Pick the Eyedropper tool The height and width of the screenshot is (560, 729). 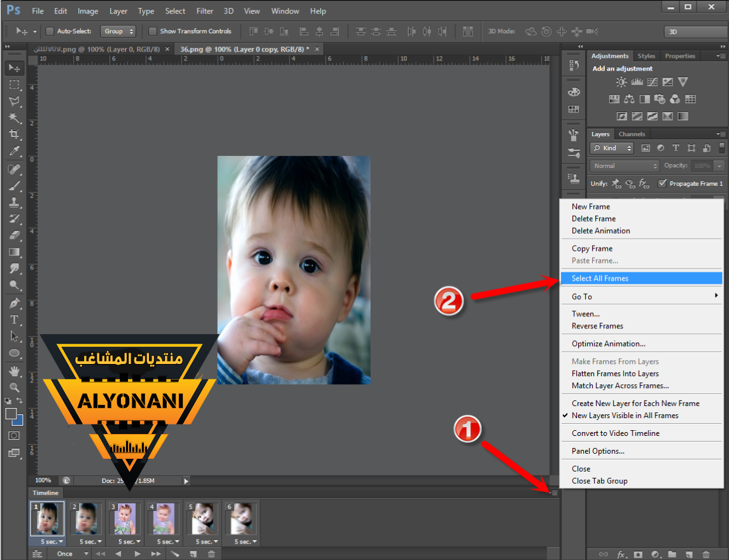(x=14, y=151)
